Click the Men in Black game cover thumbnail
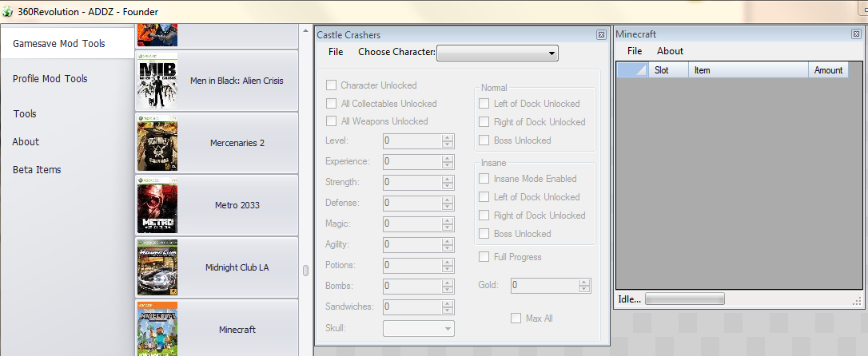 pyautogui.click(x=157, y=81)
